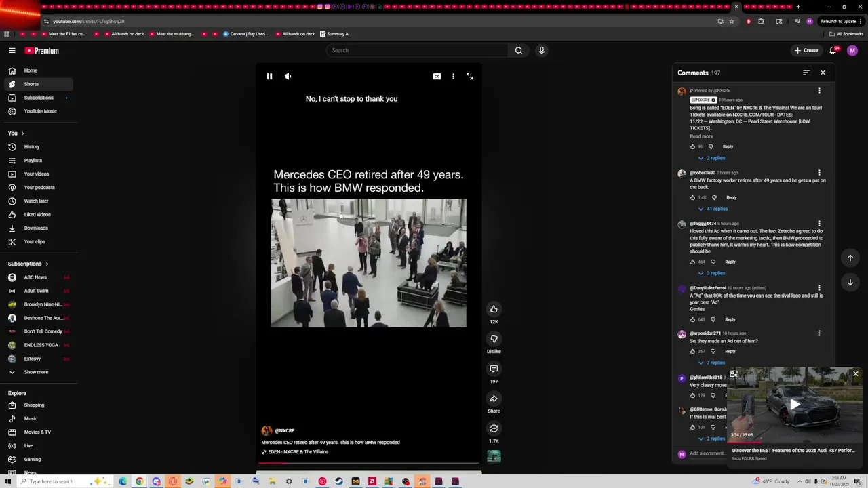Click the search magnifier button
Viewport: 868px width, 488px height.
[519, 50]
